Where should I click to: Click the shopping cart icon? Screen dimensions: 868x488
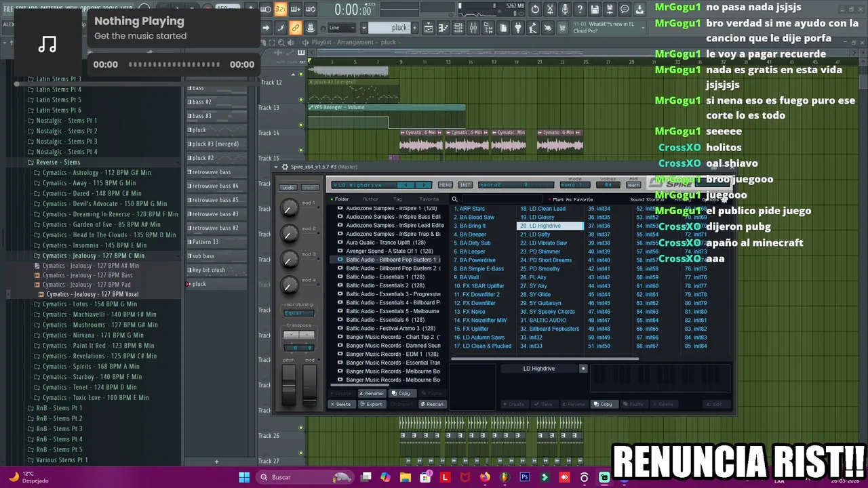[x=562, y=28]
